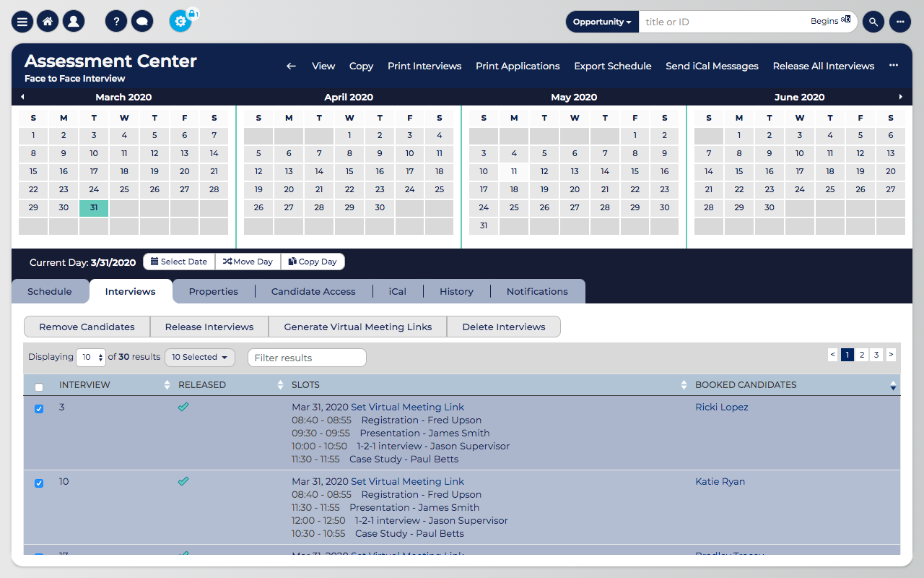Image resolution: width=924 pixels, height=578 pixels.
Task: Open interview number 10 link
Action: click(64, 481)
